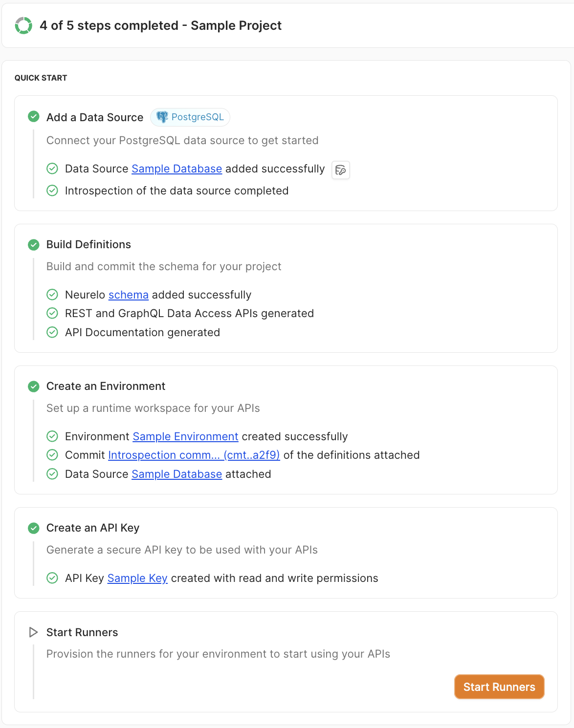The image size is (574, 728).
Task: Click the icon beside Sample Database added
Action: 341,170
